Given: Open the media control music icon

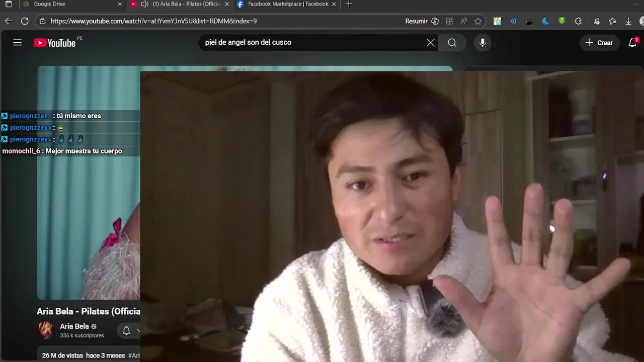Looking at the screenshot, I should tap(596, 21).
